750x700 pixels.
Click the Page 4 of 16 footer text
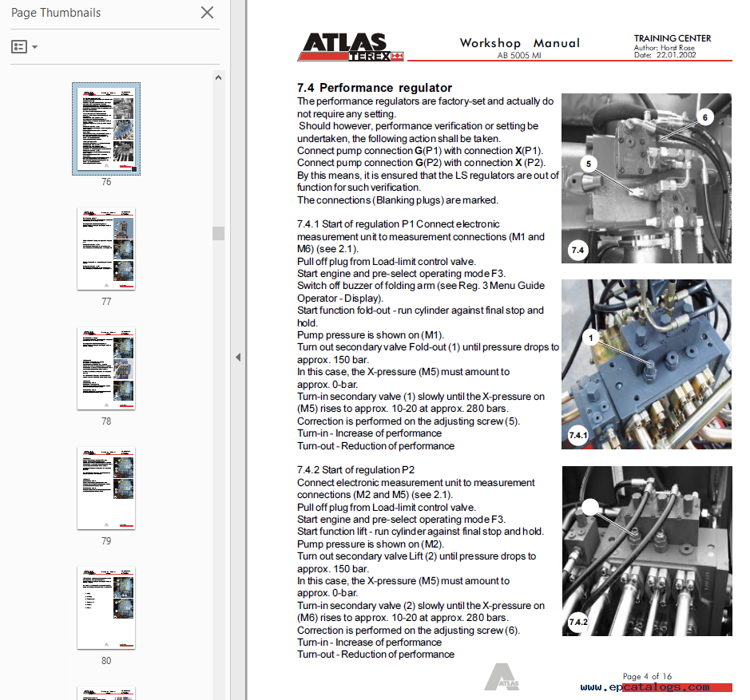click(647, 676)
